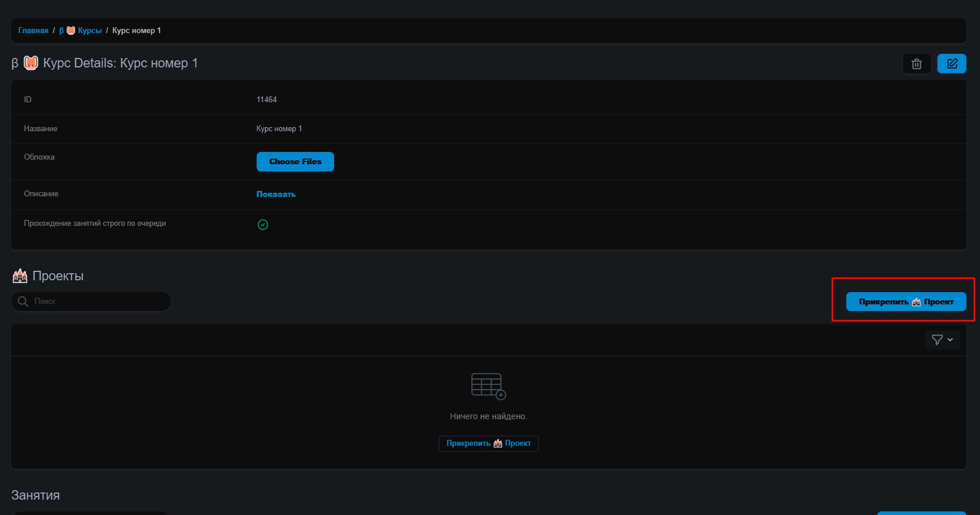Click the outlined Прикрепить Проект button in the empty table
980x515 pixels.
(489, 443)
